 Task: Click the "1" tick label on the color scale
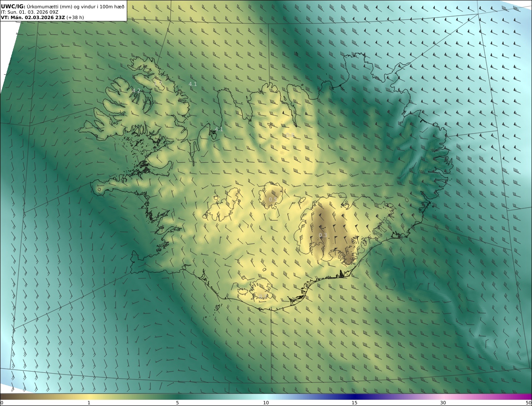tap(89, 403)
